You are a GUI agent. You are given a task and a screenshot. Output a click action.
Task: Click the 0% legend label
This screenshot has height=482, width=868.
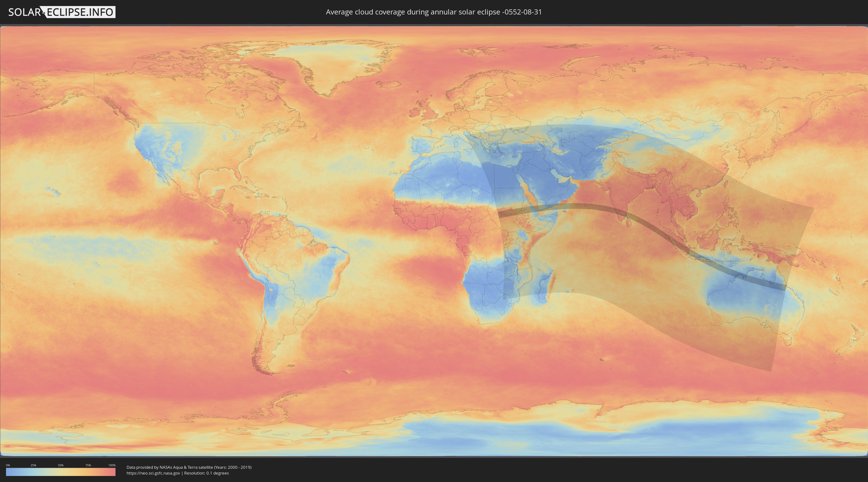8,465
